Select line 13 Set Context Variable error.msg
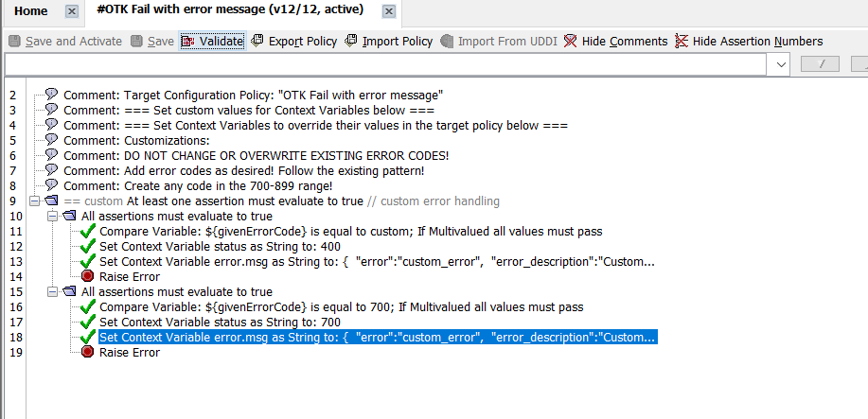868x419 pixels. (x=377, y=261)
